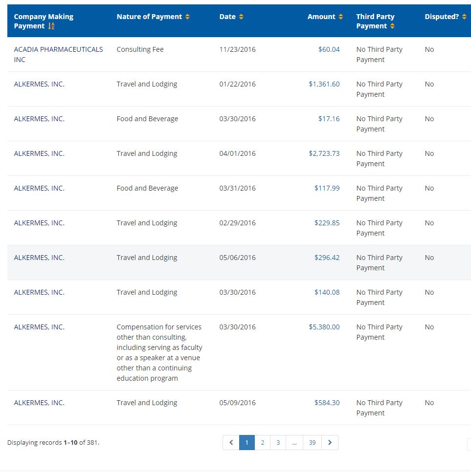
Task: Open ALKERMES link for $1,361.60 row
Action: point(39,84)
